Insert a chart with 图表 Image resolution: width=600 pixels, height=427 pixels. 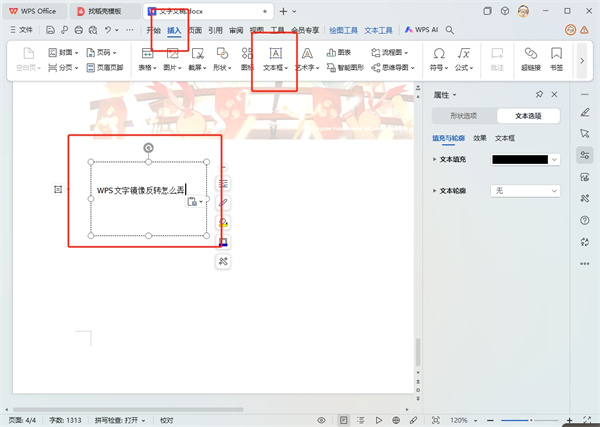(x=339, y=52)
